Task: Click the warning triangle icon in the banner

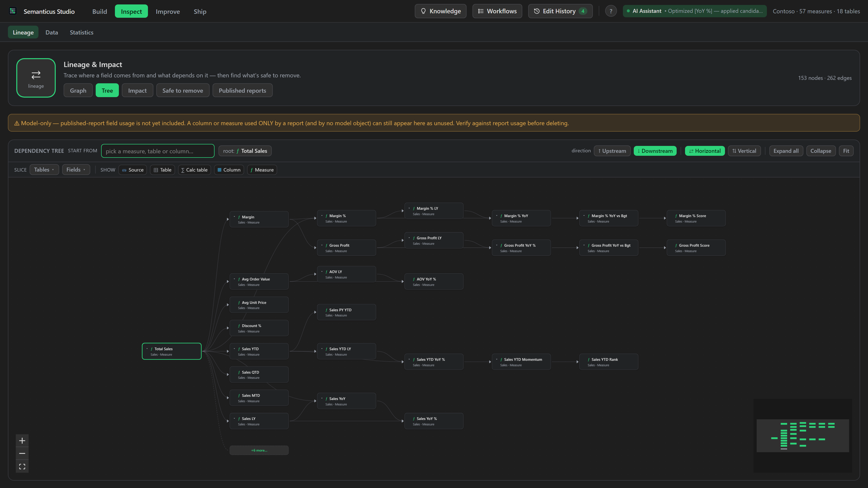Action: pos(17,123)
